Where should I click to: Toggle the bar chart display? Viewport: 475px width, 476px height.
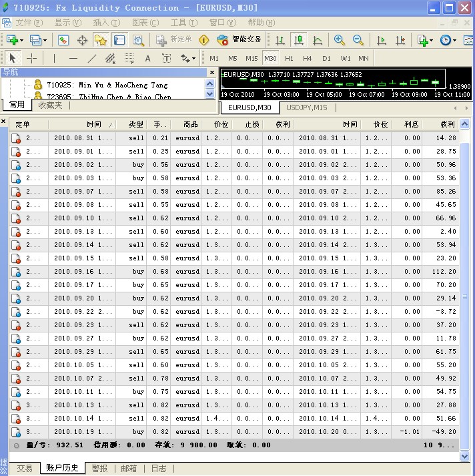[x=280, y=40]
